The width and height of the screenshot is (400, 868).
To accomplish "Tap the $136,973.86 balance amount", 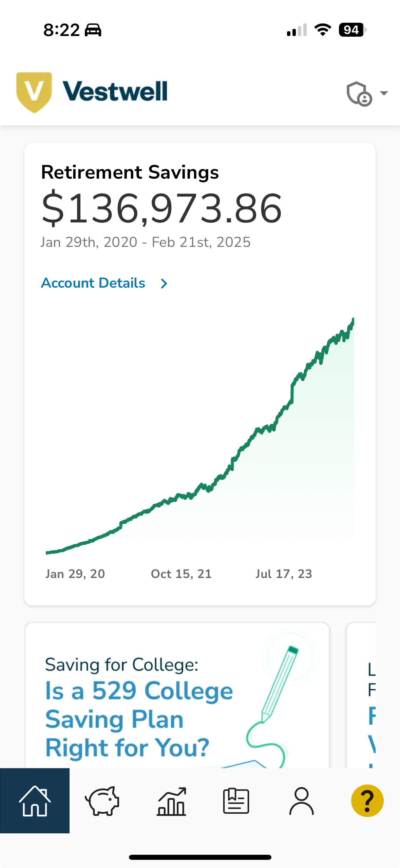I will coord(161,208).
